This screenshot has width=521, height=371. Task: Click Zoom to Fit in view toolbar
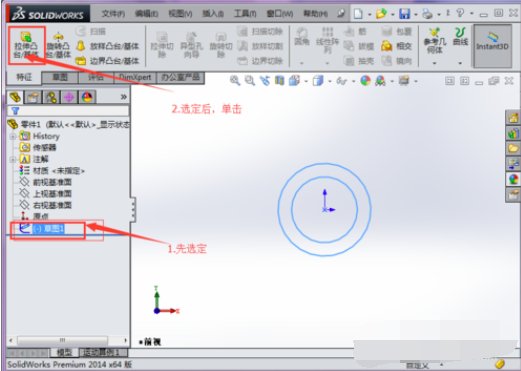(x=235, y=80)
